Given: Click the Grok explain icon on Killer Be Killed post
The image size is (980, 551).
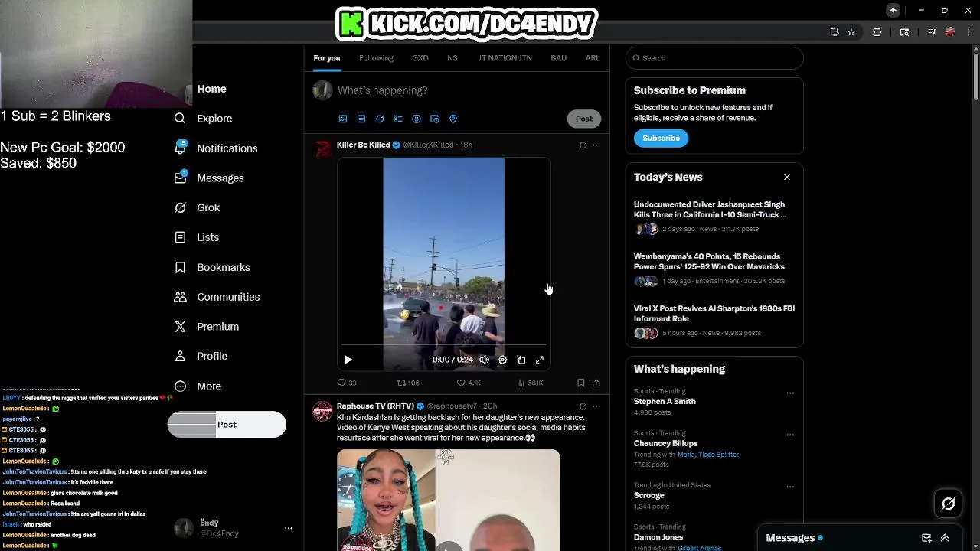Looking at the screenshot, I should pyautogui.click(x=583, y=145).
